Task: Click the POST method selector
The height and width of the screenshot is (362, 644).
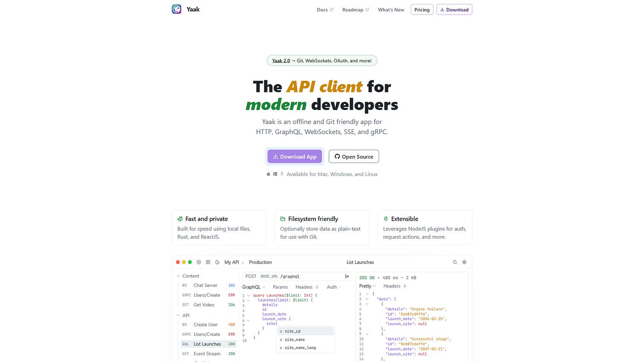Action: pyautogui.click(x=251, y=276)
